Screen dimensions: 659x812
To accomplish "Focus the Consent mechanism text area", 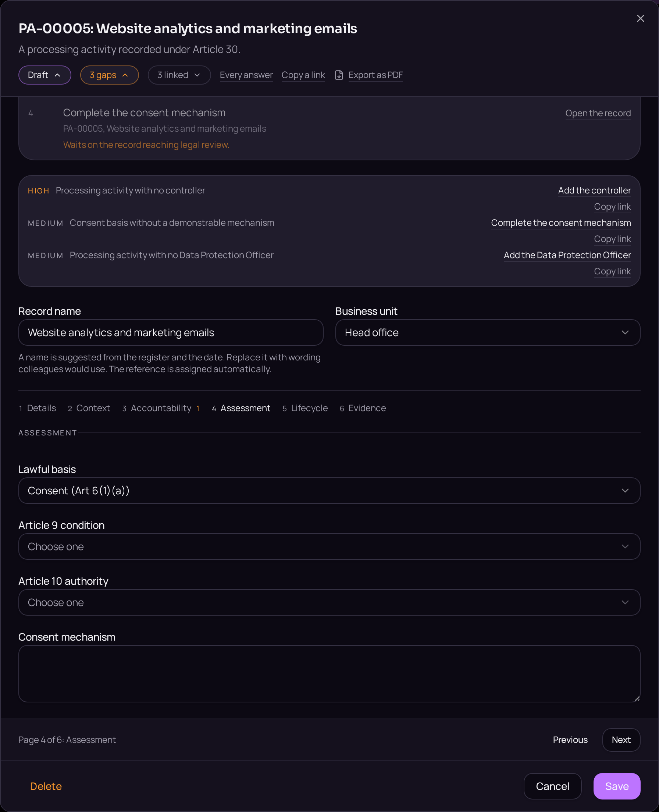I will [x=329, y=673].
